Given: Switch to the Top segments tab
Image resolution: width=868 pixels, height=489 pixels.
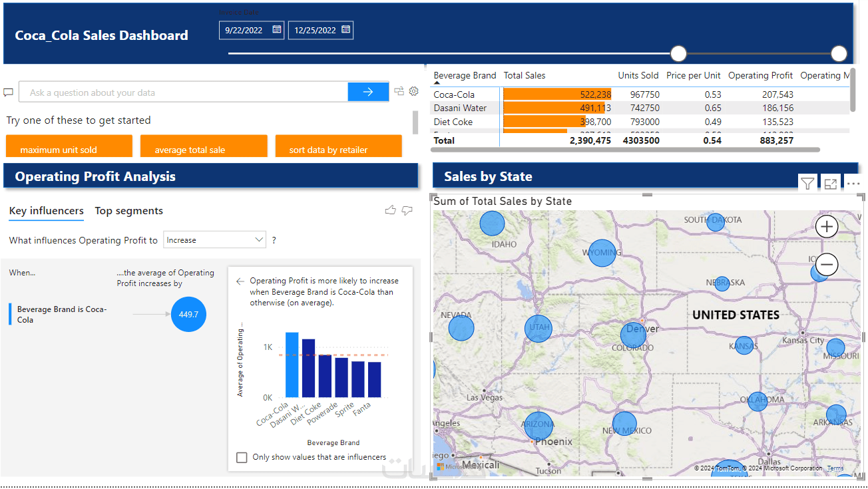Looking at the screenshot, I should (x=129, y=211).
